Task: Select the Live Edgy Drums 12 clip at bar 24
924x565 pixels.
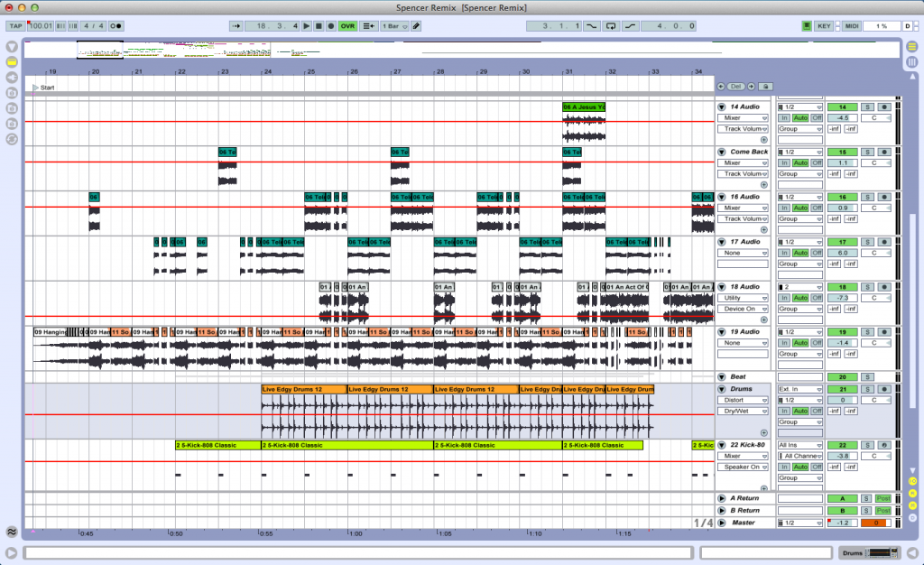Action: 304,389
